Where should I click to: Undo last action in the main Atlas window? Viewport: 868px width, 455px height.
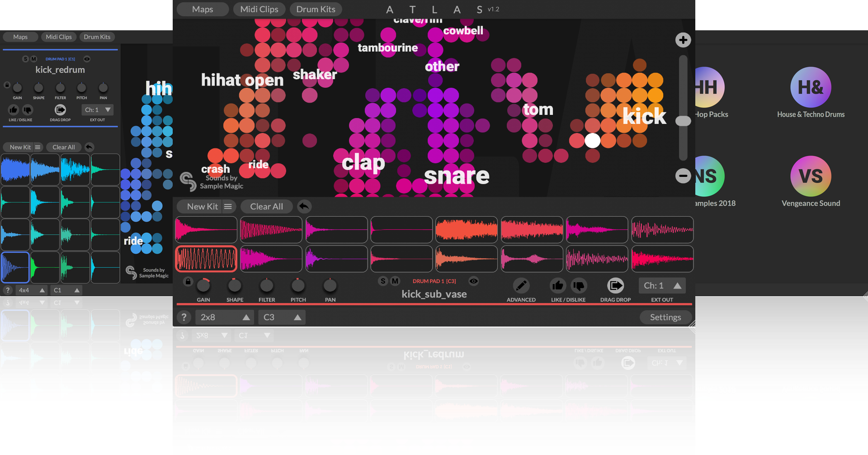(x=304, y=206)
